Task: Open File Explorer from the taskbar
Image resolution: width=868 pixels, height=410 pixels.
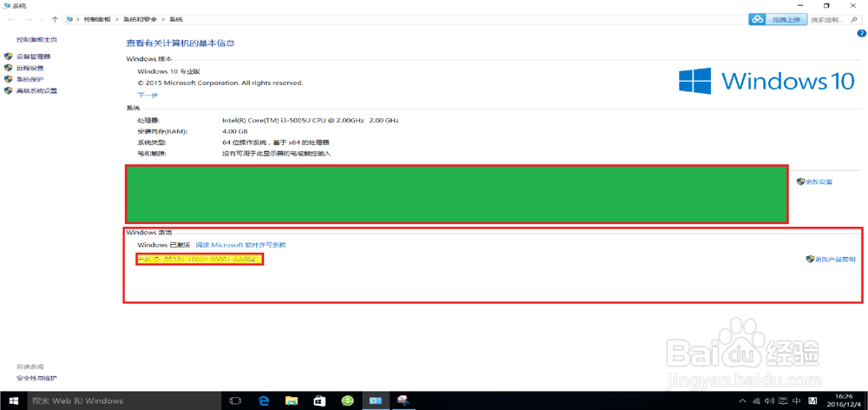Action: [292, 400]
